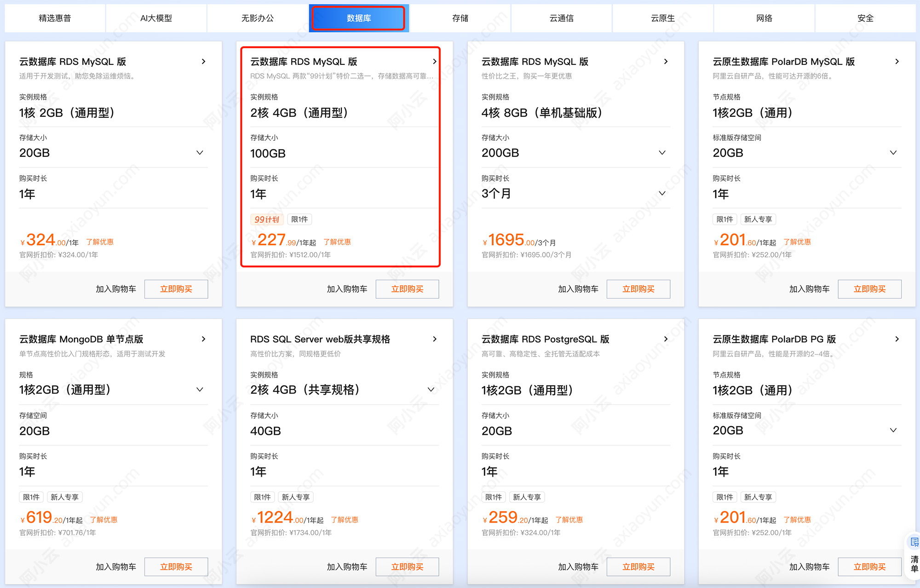Switch to the AI大模型 tab
The image size is (920, 588).
point(156,18)
